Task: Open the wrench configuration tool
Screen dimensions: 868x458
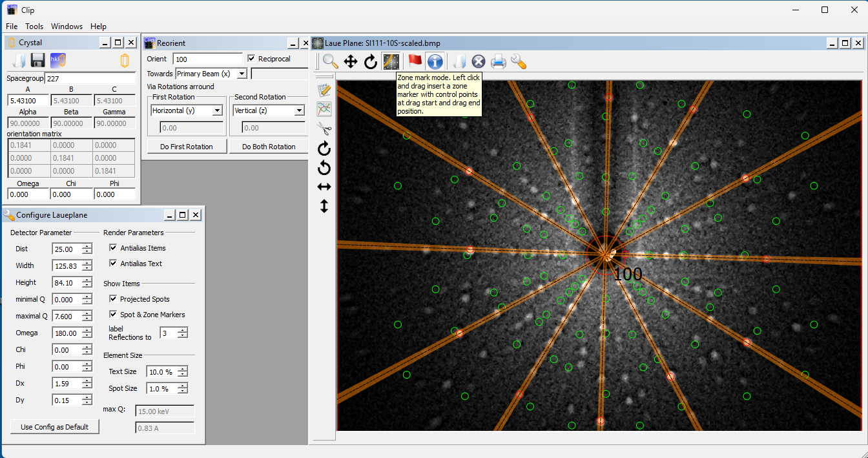Action: pyautogui.click(x=518, y=61)
